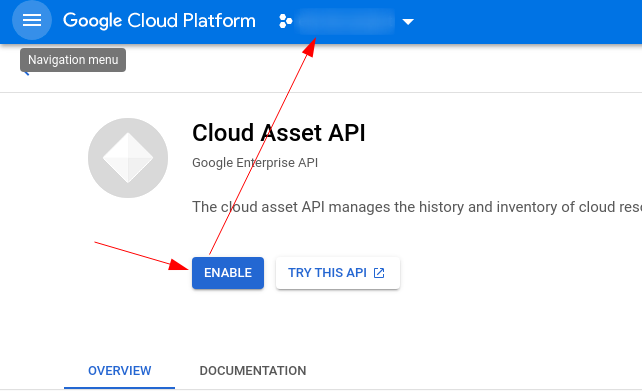642x391 pixels.
Task: Open the Try This API button
Action: pos(338,273)
